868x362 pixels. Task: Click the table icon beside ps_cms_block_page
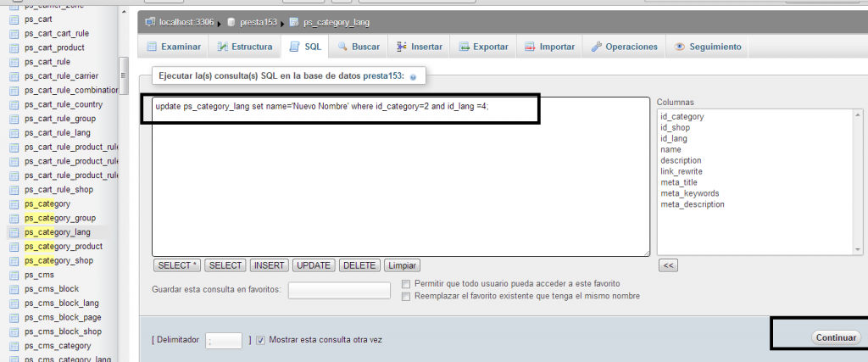[14, 318]
